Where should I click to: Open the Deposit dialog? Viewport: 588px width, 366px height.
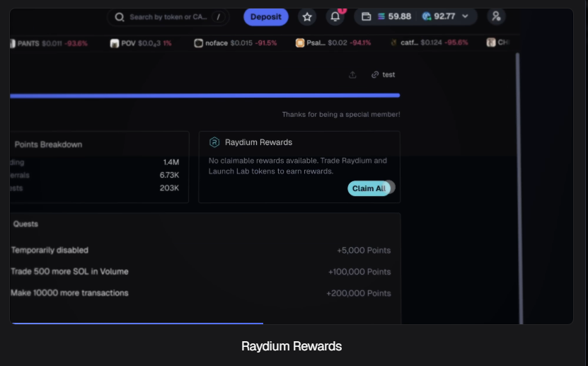click(x=266, y=17)
